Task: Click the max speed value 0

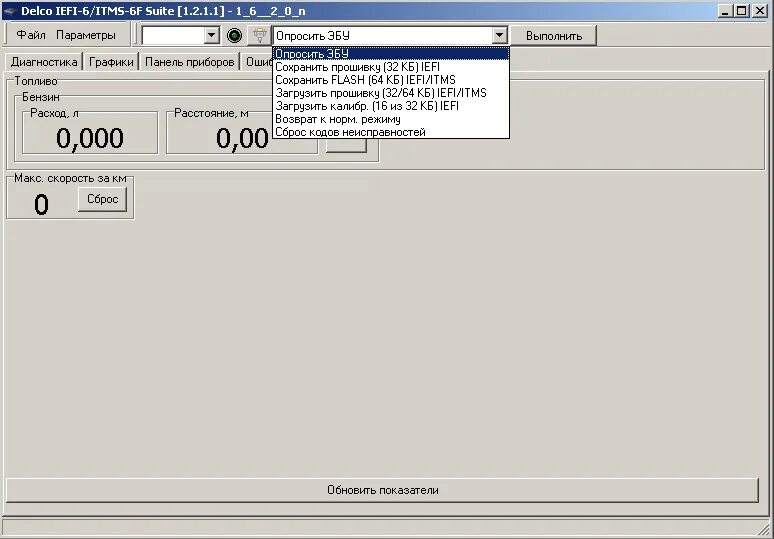Action: [x=41, y=204]
